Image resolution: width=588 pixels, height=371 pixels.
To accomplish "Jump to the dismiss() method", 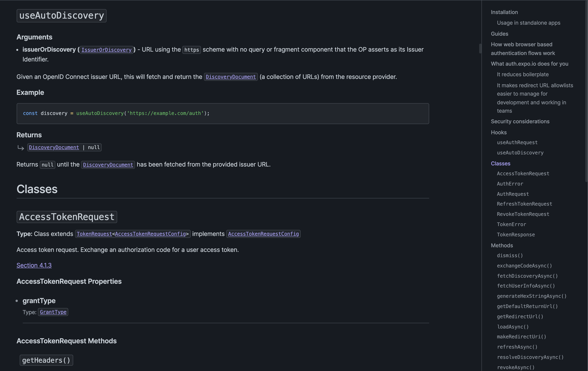I will click(510, 255).
